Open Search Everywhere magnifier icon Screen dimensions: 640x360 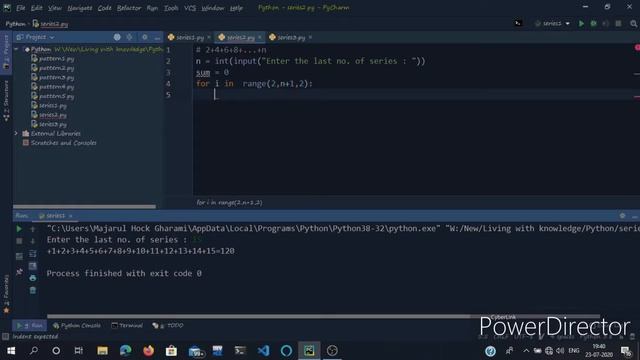[x=633, y=24]
